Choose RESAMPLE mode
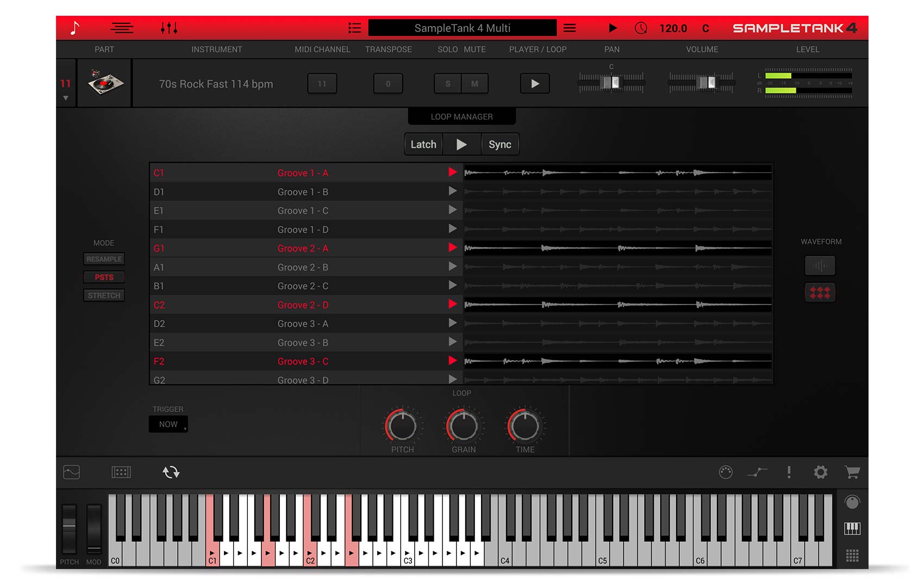 [x=104, y=259]
